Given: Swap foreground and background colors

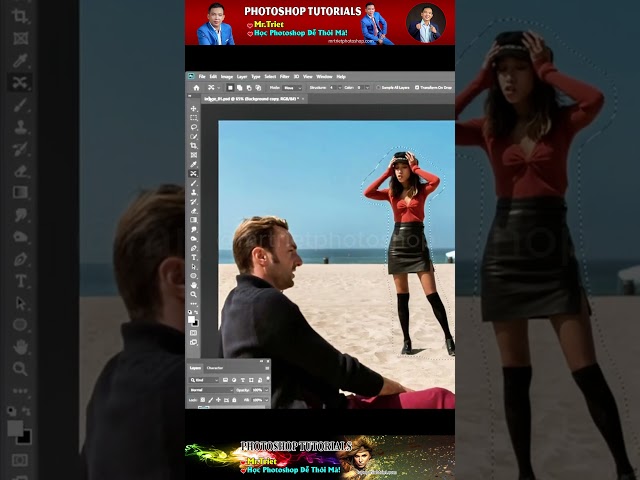Looking at the screenshot, I should click(196, 312).
